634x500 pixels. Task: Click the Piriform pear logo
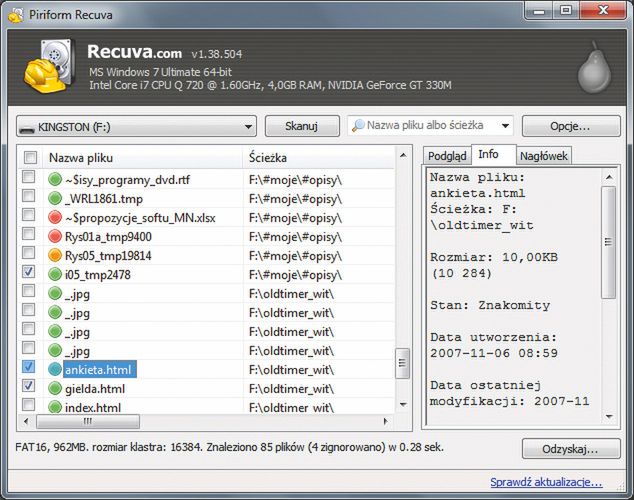(x=594, y=68)
